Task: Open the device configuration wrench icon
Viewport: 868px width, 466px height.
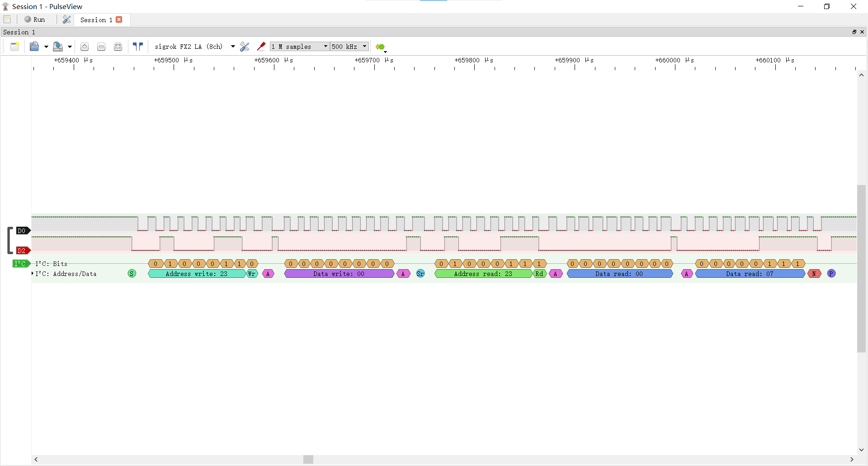Action: point(245,47)
